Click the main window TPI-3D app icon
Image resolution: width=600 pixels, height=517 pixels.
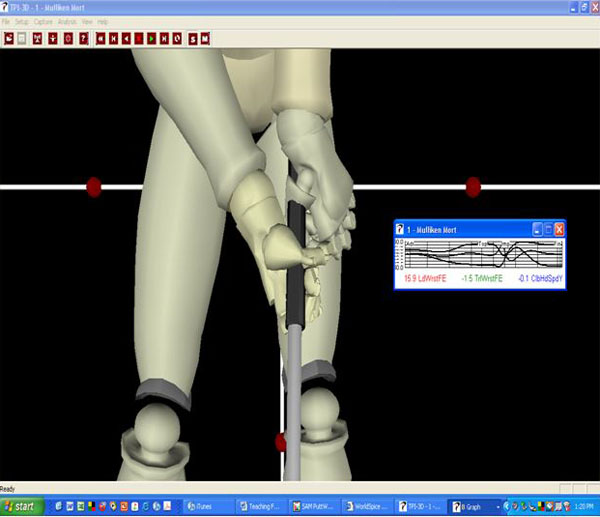coord(4,7)
